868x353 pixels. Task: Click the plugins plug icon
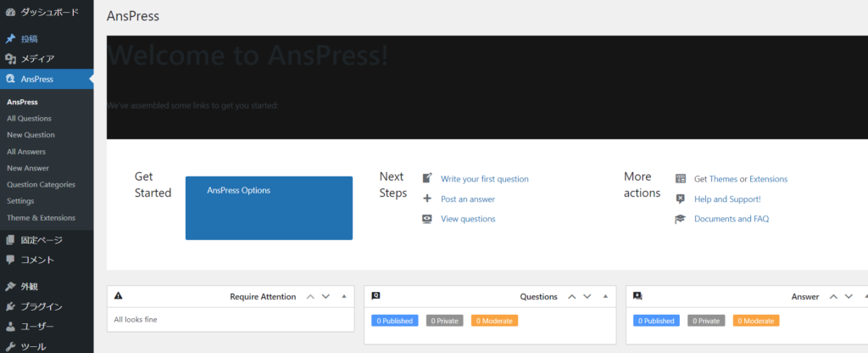pyautogui.click(x=10, y=306)
